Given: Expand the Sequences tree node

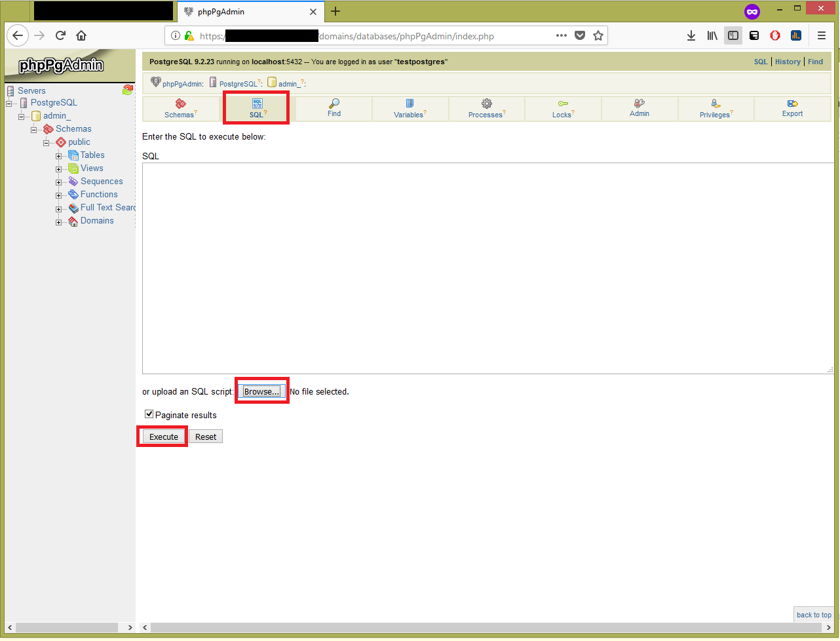Looking at the screenshot, I should click(x=59, y=182).
